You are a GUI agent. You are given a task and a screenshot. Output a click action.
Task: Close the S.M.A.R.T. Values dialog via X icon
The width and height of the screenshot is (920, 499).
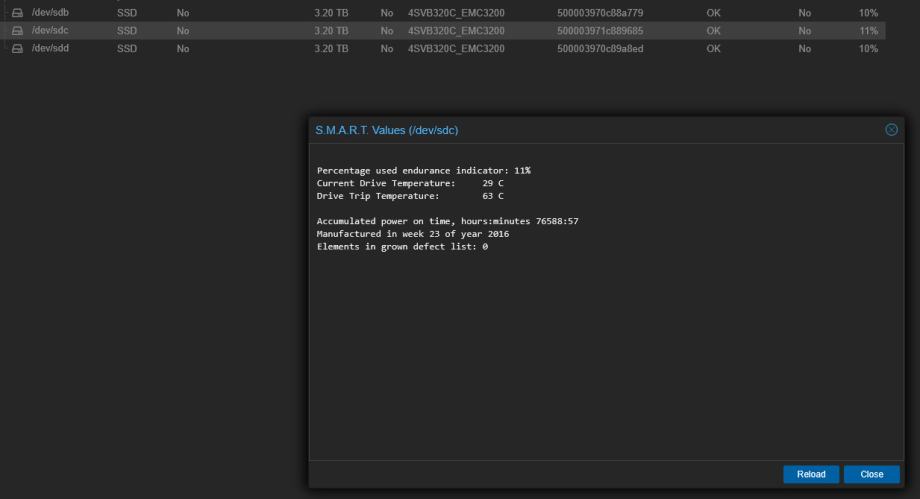point(891,130)
